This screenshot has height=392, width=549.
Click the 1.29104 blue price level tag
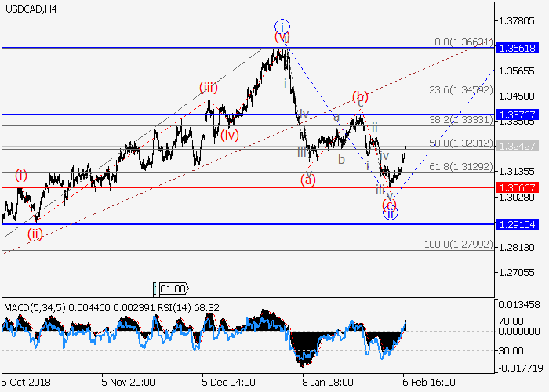tap(518, 223)
